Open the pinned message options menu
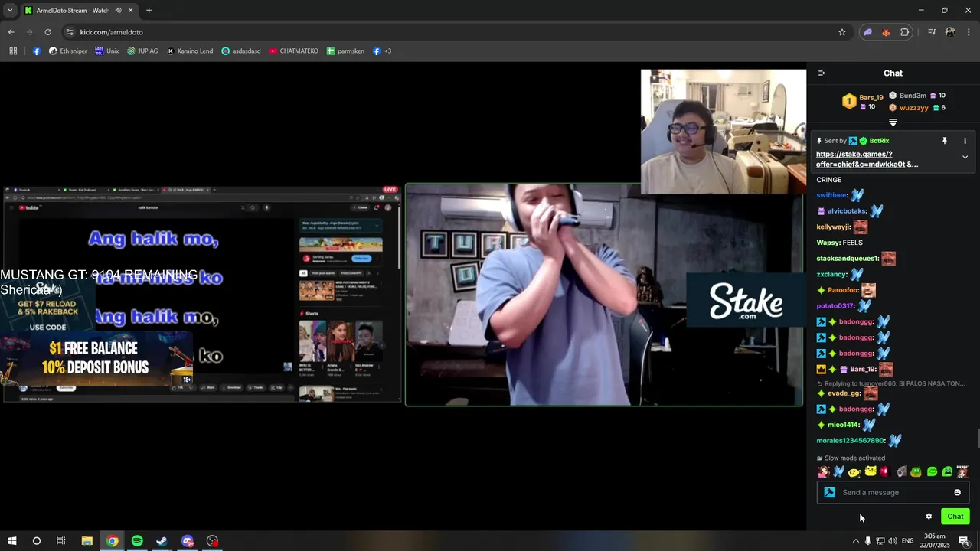 click(x=965, y=141)
